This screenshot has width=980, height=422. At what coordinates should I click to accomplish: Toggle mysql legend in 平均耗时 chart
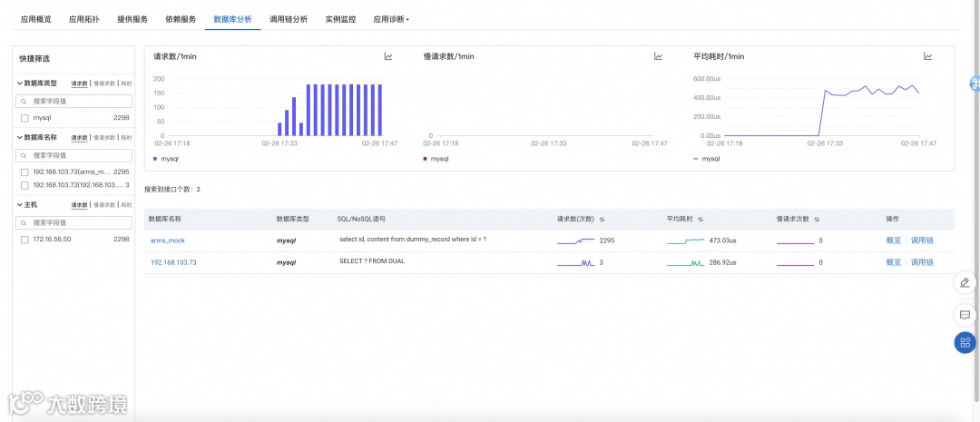coord(706,159)
